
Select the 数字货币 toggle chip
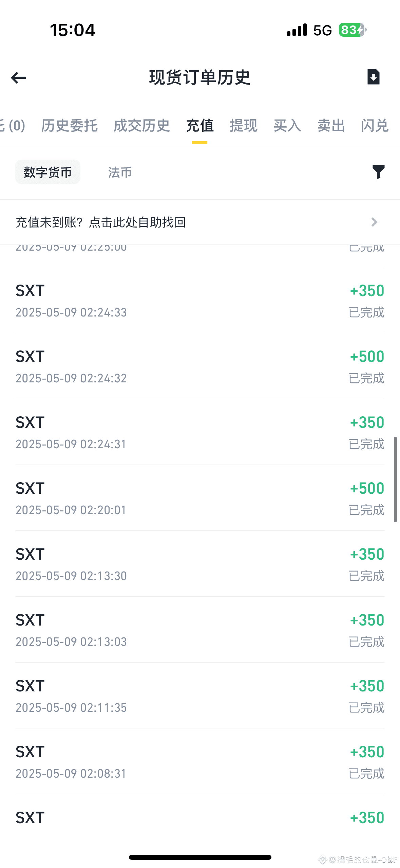(x=48, y=172)
